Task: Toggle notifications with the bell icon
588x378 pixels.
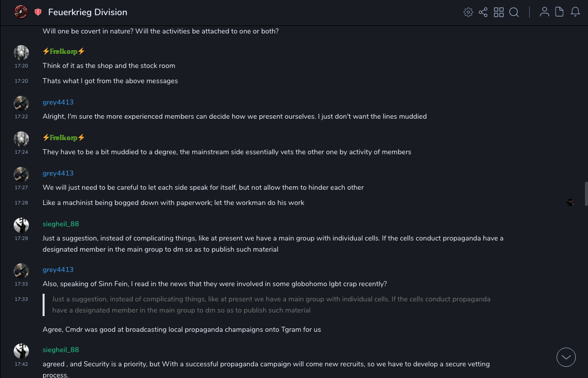Action: click(x=575, y=12)
